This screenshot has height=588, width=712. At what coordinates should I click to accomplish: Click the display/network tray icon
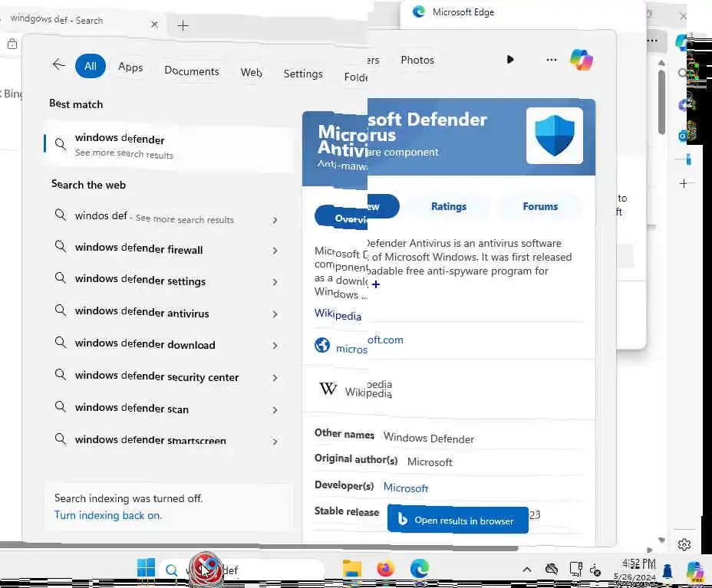[575, 569]
